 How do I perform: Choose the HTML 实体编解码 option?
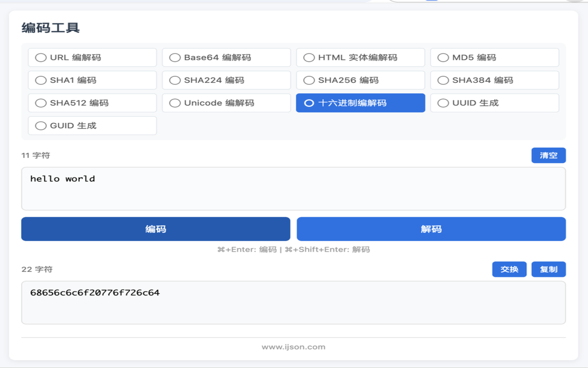point(361,57)
